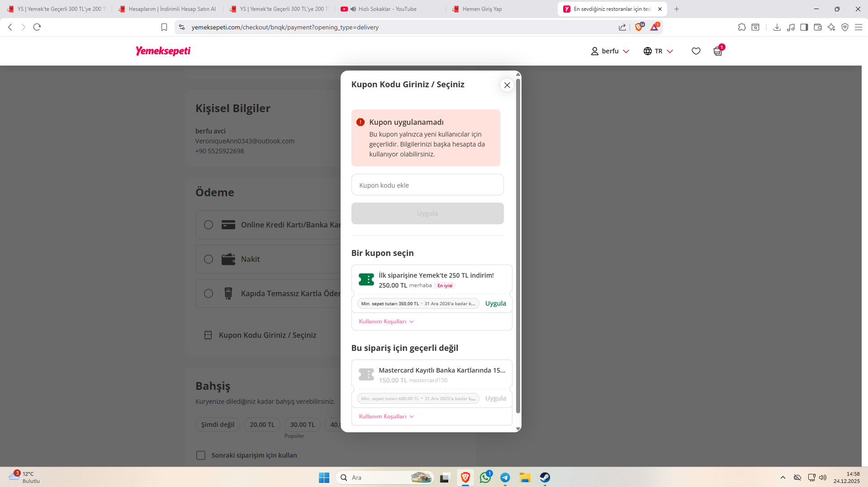This screenshot has width=868, height=487.
Task: Open Windows Start menu
Action: click(x=324, y=478)
